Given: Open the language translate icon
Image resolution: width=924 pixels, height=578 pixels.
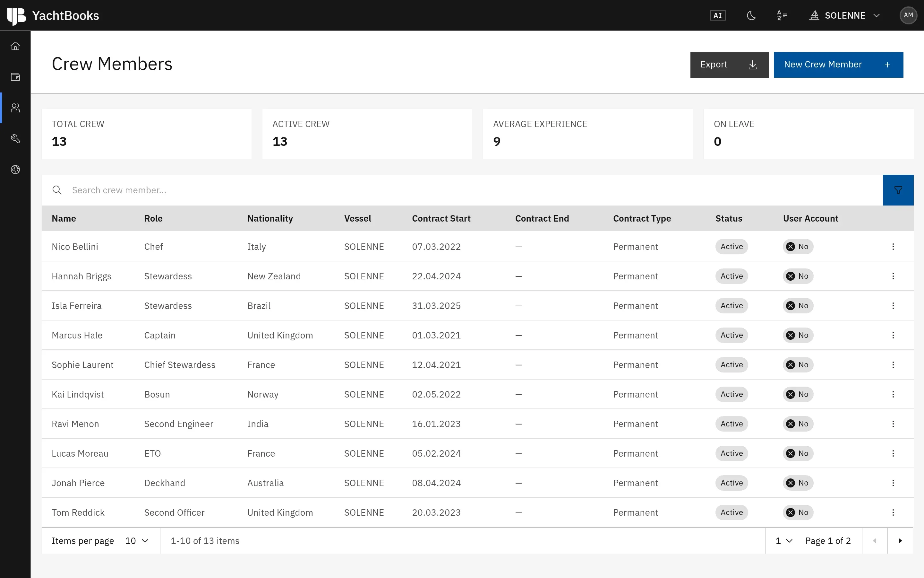Looking at the screenshot, I should (x=782, y=15).
